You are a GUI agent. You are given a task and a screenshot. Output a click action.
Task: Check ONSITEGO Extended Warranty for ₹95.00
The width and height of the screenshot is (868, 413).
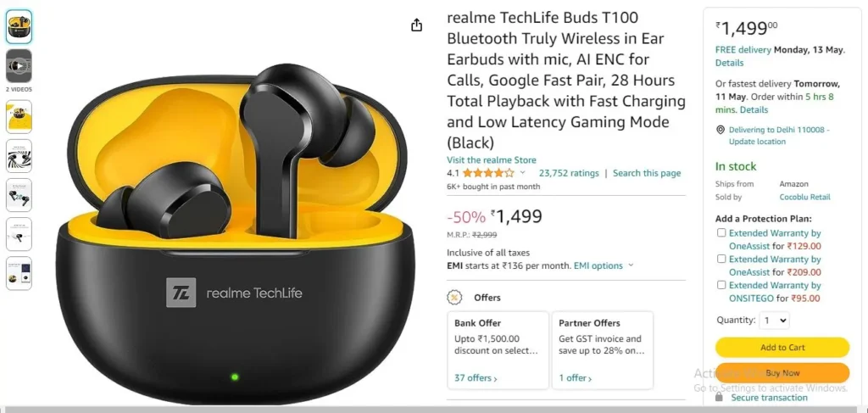[x=721, y=285]
